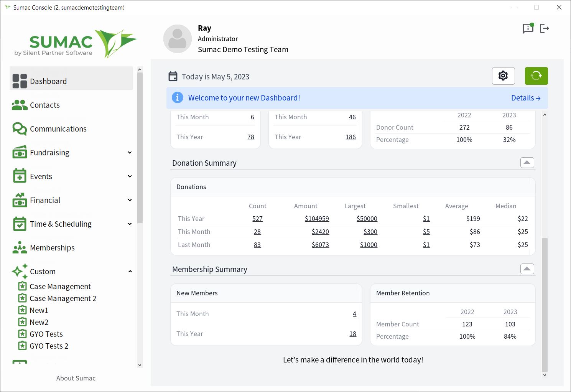Click the Time & Scheduling calendar-check icon
This screenshot has height=392, width=571.
[x=20, y=224]
